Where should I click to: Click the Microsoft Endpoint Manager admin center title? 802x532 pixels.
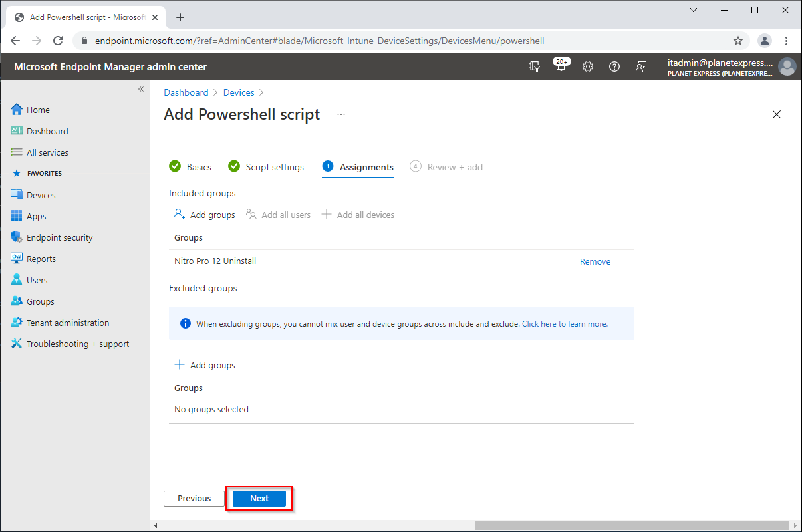point(110,66)
